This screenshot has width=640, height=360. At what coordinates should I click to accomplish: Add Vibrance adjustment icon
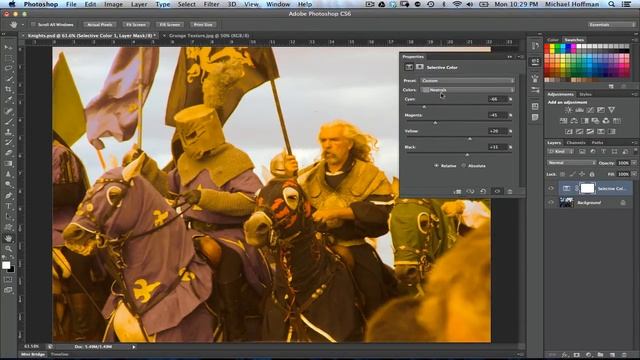611,110
